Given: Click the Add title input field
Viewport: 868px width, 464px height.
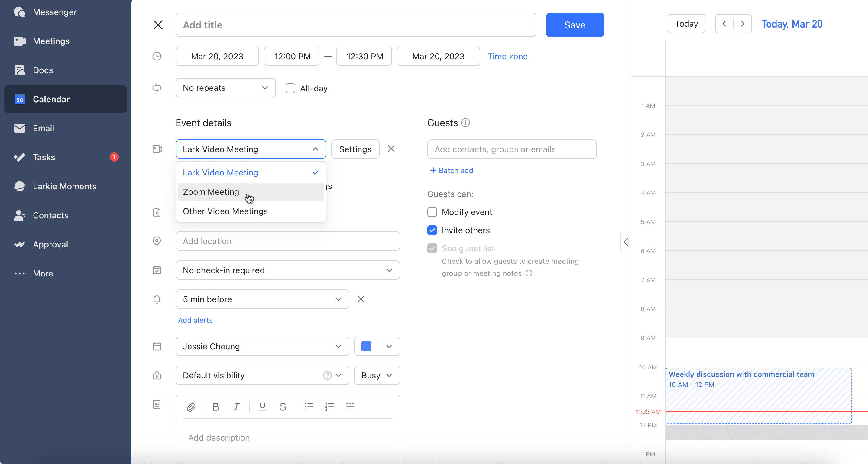Looking at the screenshot, I should (x=356, y=25).
